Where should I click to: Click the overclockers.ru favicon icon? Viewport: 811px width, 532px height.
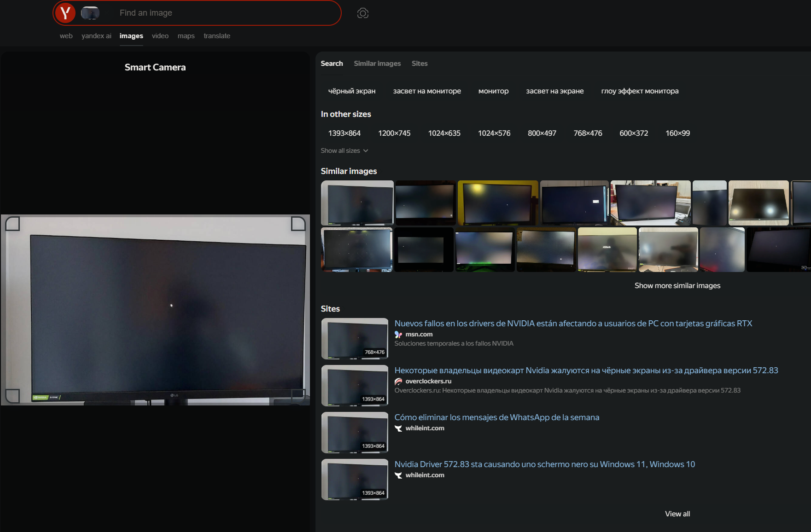pyautogui.click(x=398, y=382)
